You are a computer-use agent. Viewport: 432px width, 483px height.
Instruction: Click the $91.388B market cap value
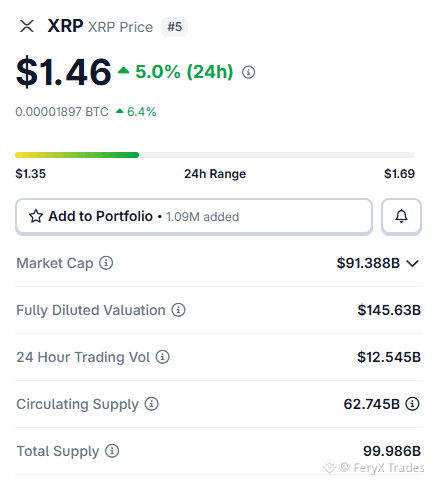point(368,263)
